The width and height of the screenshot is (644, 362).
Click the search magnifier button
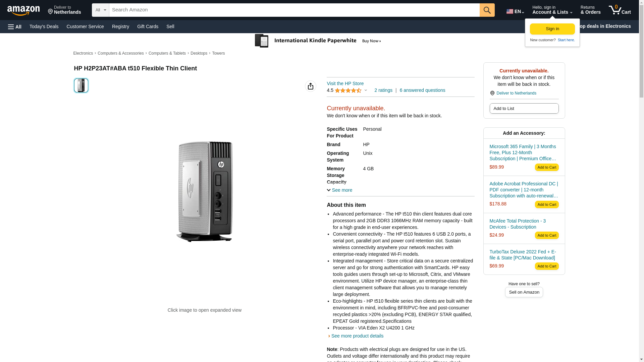click(487, 10)
